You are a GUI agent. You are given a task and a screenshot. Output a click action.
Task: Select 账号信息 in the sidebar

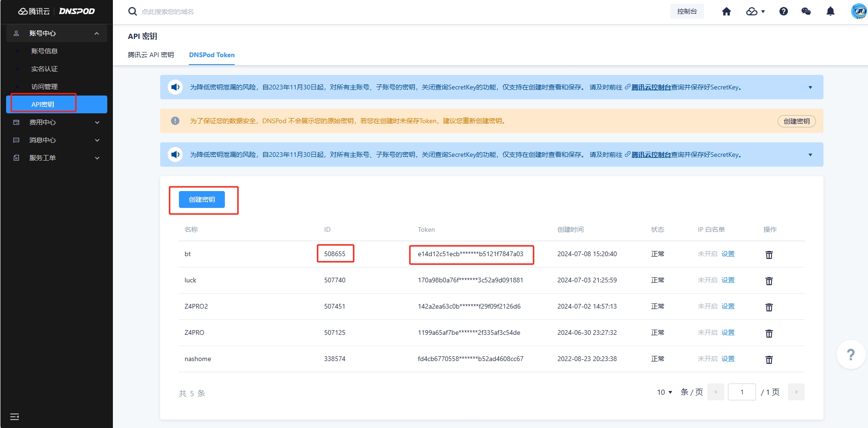[45, 51]
